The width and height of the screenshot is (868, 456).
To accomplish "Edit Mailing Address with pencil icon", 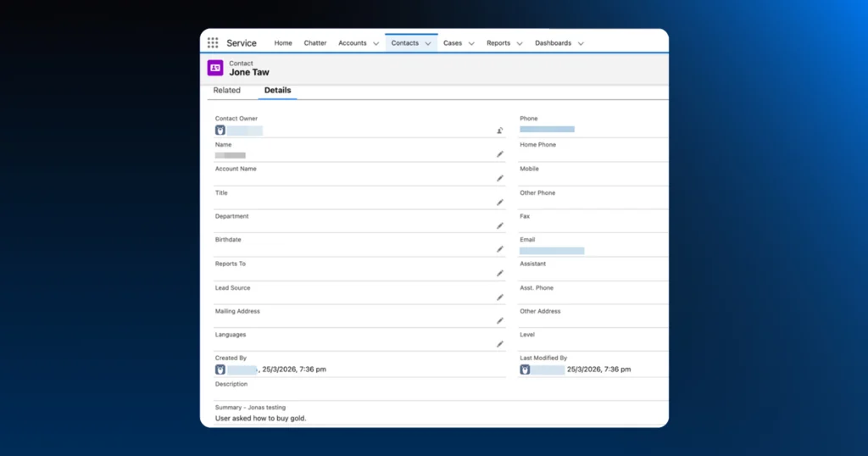I will (500, 321).
